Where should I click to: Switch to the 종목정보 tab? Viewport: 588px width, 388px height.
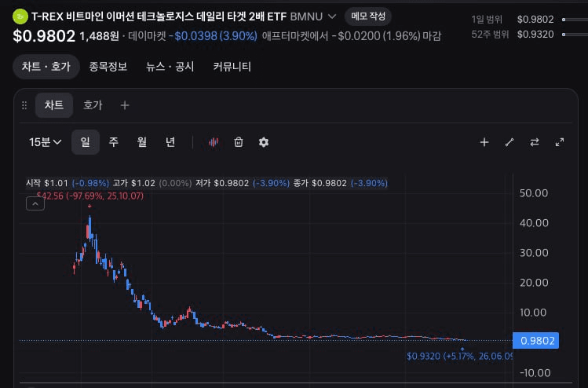click(x=108, y=67)
